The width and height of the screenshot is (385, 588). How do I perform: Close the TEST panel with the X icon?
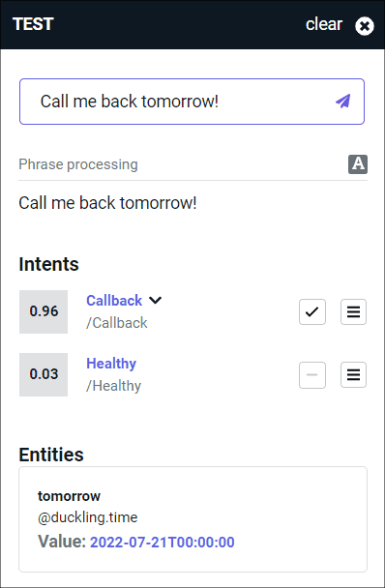point(365,26)
